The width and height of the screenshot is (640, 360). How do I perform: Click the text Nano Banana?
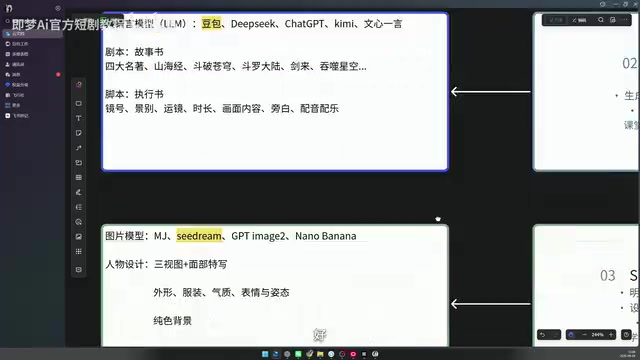click(326, 236)
